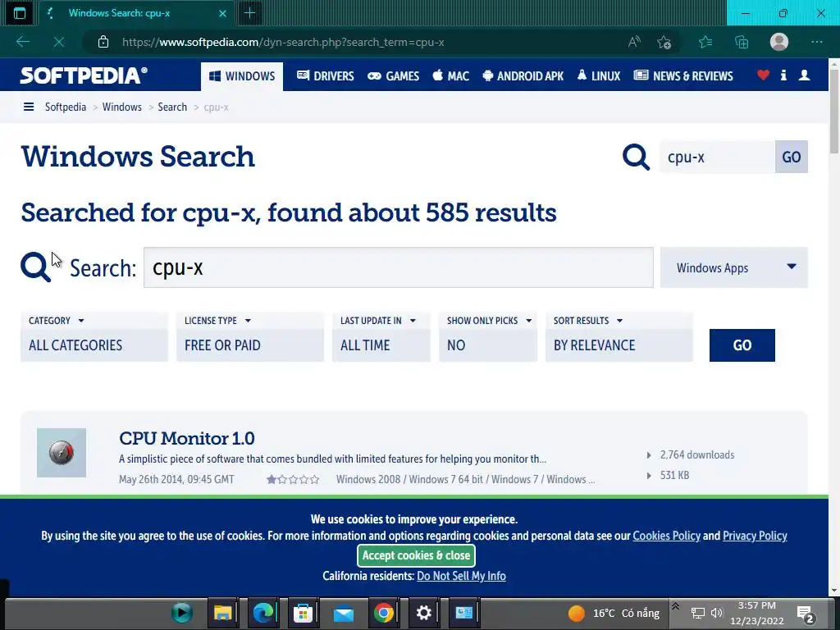This screenshot has height=630, width=840.
Task: Open the Windows Apps dropdown
Action: (x=734, y=267)
